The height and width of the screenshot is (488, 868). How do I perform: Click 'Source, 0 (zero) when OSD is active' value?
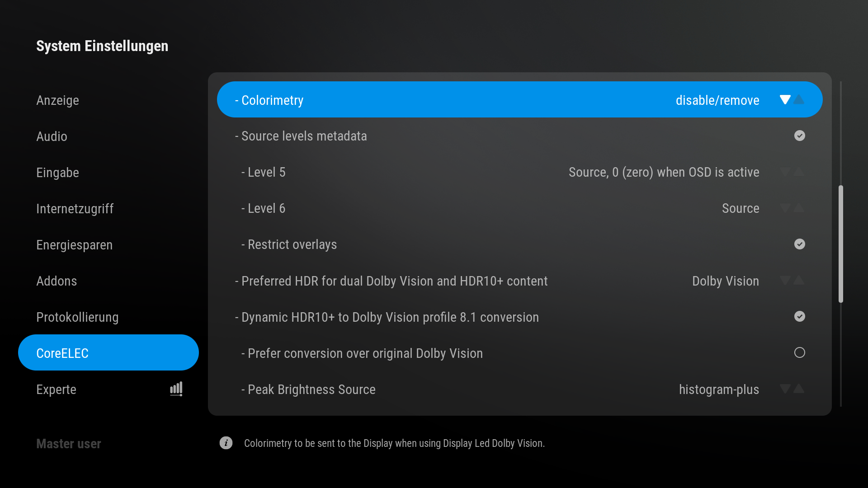pyautogui.click(x=664, y=172)
